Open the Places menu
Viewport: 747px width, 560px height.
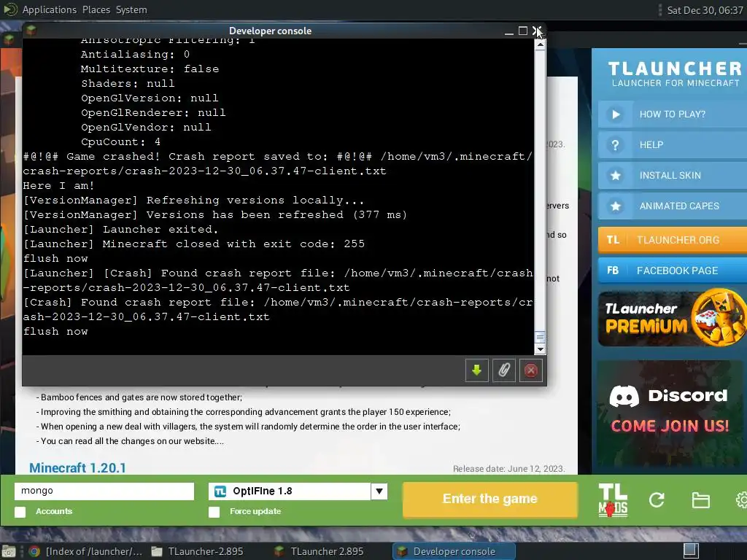pyautogui.click(x=96, y=9)
